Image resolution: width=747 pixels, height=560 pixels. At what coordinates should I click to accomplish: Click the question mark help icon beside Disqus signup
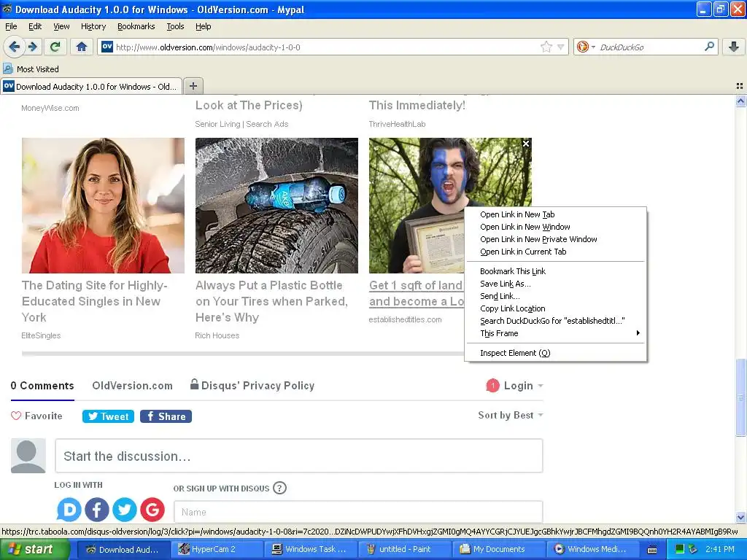[279, 488]
